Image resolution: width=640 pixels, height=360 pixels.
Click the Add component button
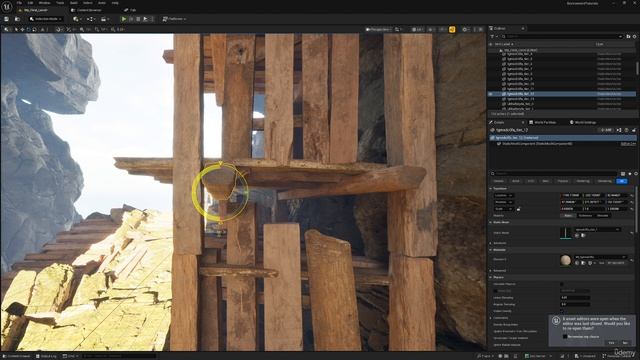point(607,130)
